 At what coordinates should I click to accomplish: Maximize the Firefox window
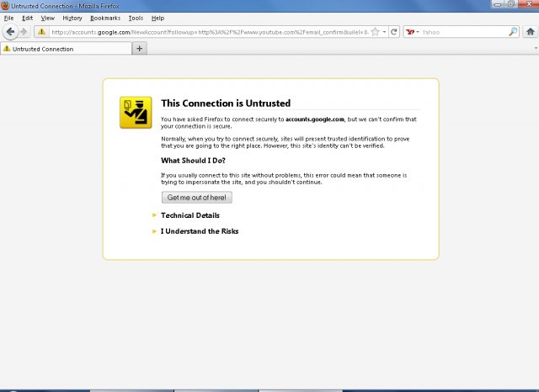tap(511, 4)
